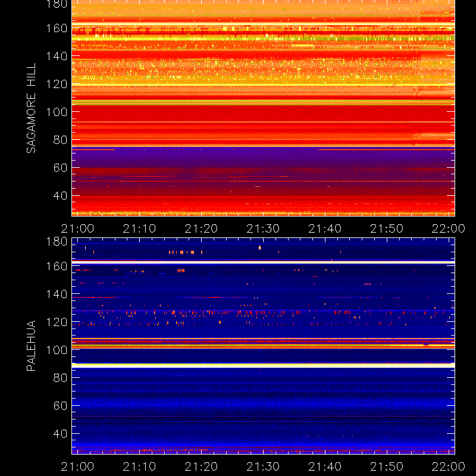Choose Palehua plot's 21:00 time label
The height and width of the screenshot is (476, 476).
point(78,466)
